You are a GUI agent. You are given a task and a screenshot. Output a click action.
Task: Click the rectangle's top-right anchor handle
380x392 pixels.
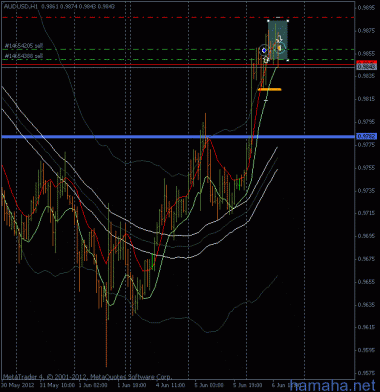click(x=288, y=21)
